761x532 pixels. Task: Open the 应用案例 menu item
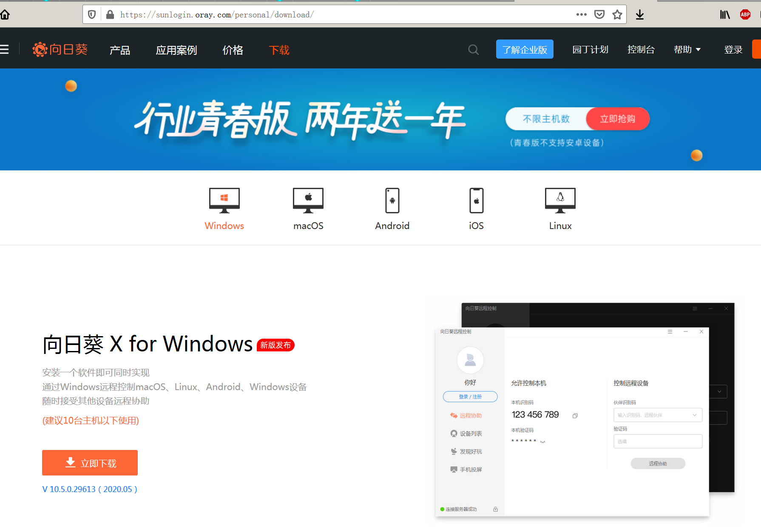click(176, 50)
